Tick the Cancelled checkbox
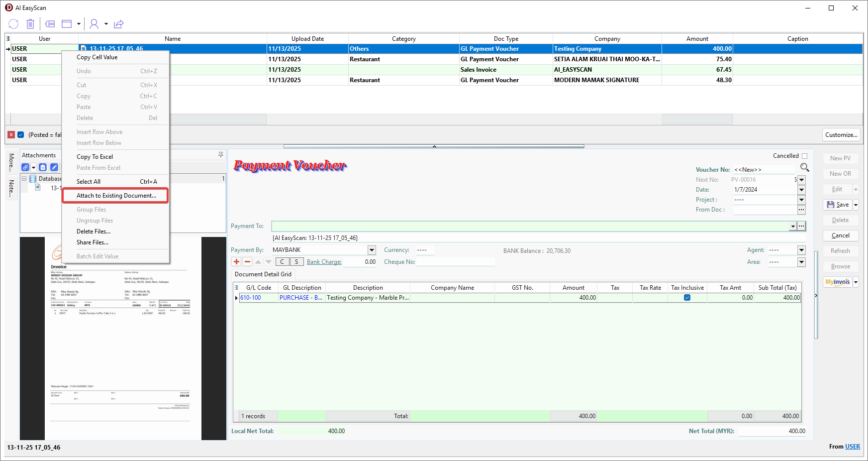This screenshot has width=868, height=461. pyautogui.click(x=804, y=156)
